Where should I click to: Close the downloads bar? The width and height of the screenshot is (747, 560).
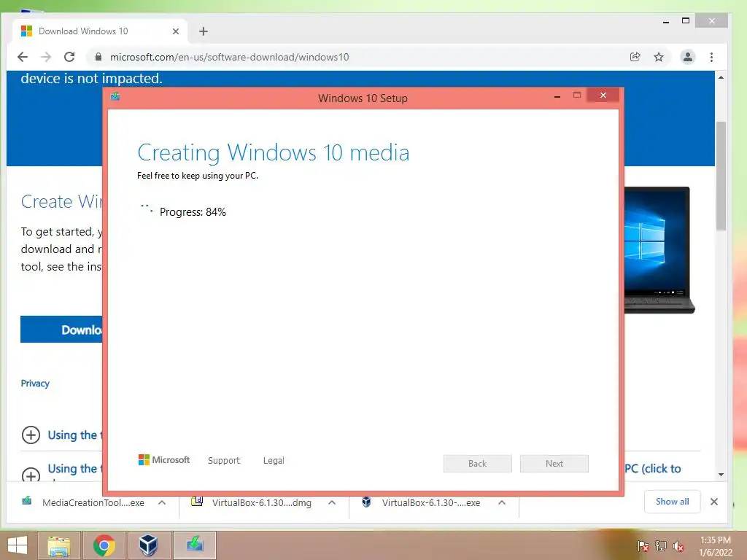713,502
